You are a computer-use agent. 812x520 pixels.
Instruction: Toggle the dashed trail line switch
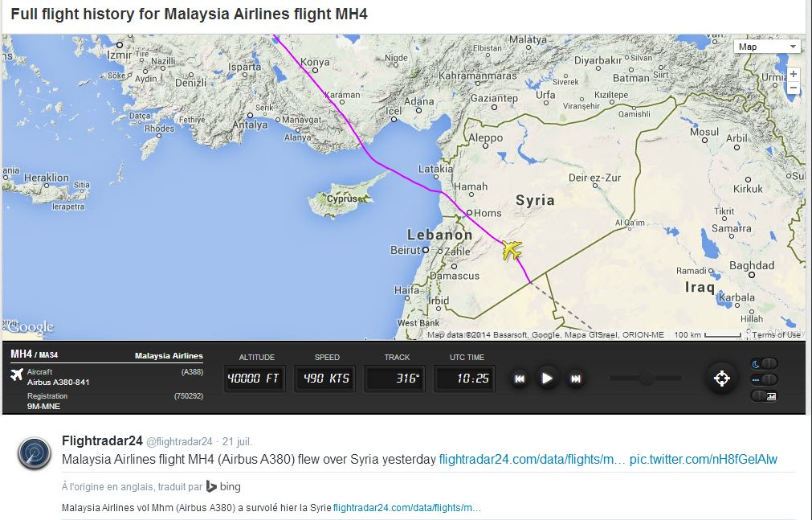pyautogui.click(x=765, y=379)
